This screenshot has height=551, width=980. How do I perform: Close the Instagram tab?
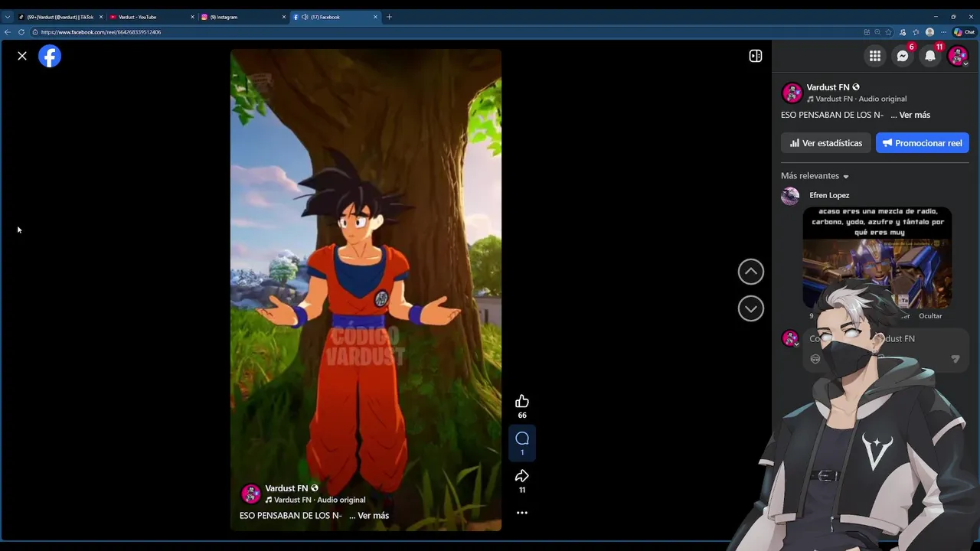[284, 17]
